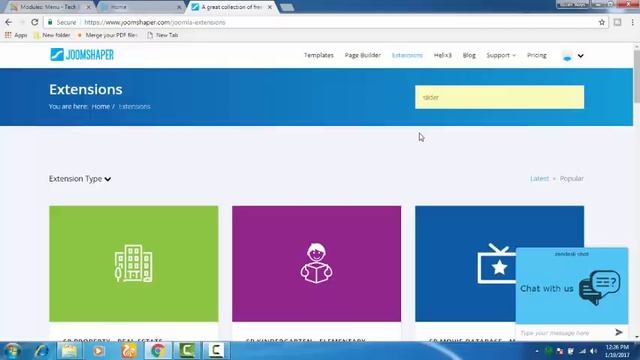Open Templates in site navigation

click(318, 55)
